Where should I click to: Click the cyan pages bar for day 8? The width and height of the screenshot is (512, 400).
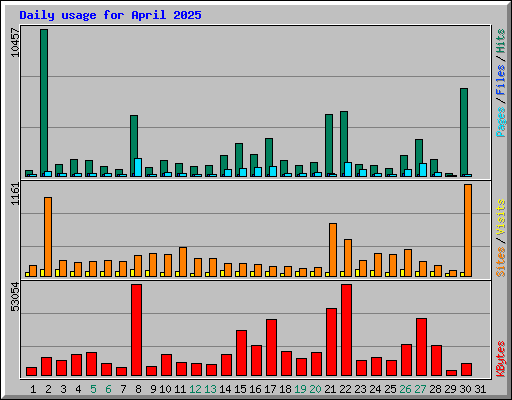click(138, 167)
